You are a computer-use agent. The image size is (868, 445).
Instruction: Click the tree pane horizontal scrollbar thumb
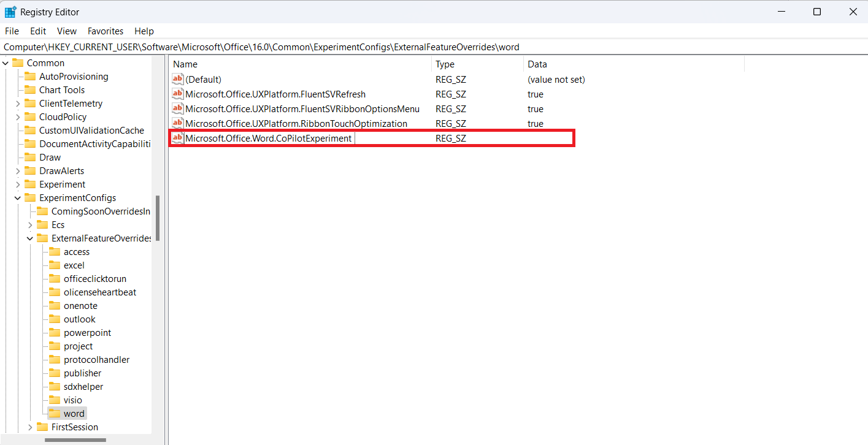tap(75, 439)
